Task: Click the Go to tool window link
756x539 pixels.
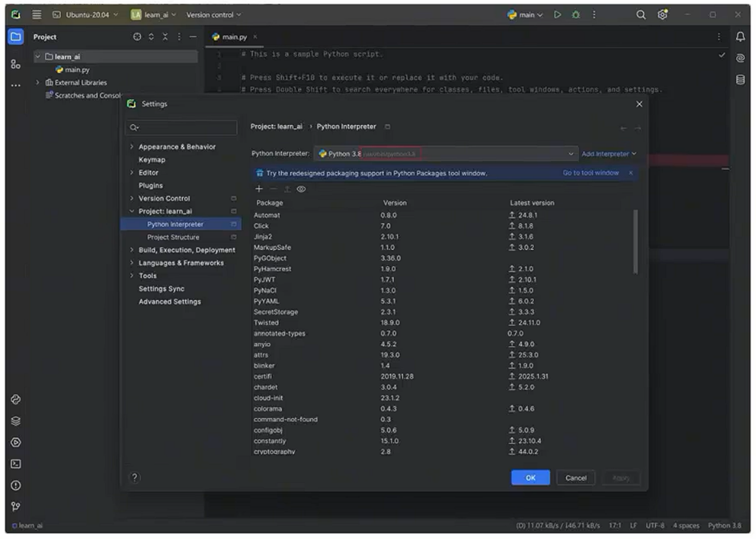Action: point(591,173)
